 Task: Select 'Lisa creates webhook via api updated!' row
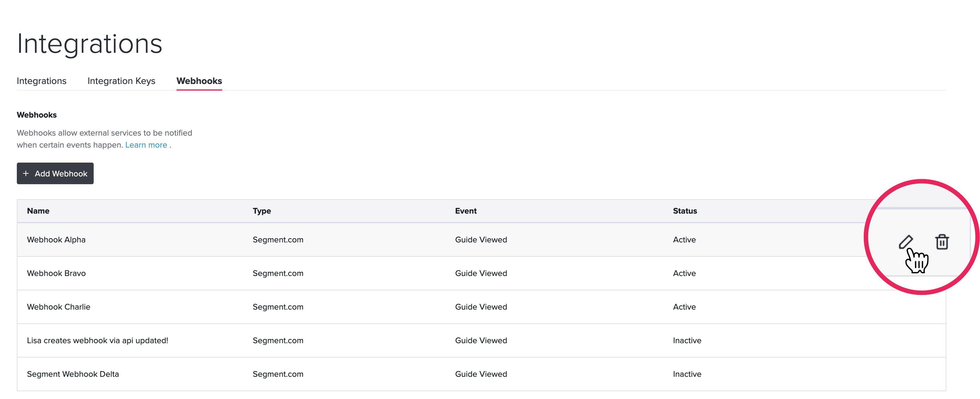[481, 340]
